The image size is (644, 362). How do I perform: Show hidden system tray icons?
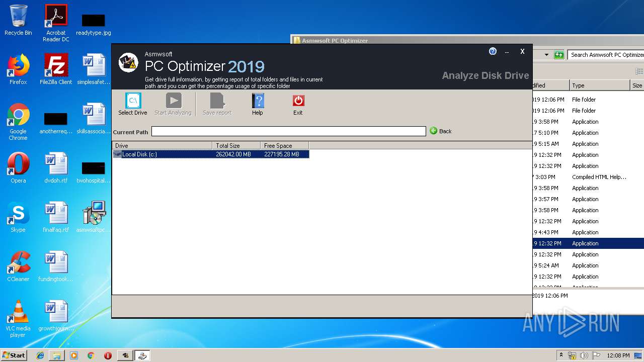[x=561, y=355]
